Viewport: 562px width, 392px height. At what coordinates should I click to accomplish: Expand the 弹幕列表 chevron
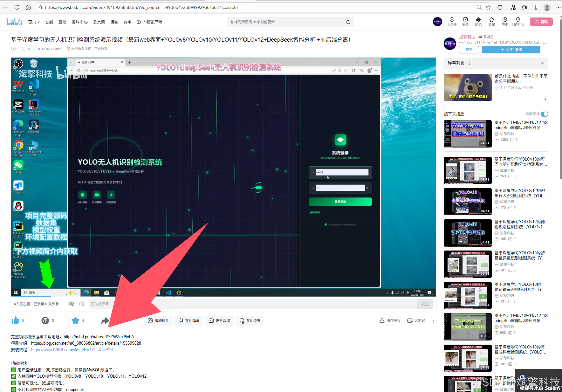click(x=542, y=63)
